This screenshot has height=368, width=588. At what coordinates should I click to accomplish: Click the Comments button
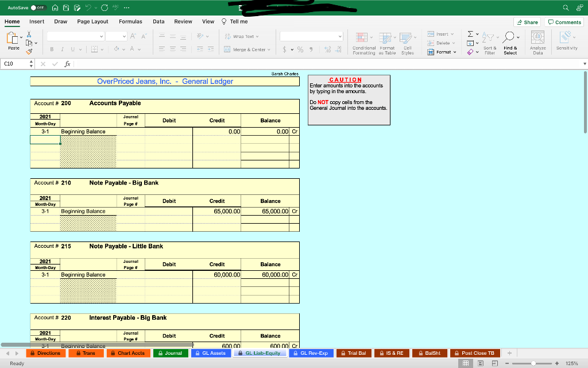click(564, 21)
